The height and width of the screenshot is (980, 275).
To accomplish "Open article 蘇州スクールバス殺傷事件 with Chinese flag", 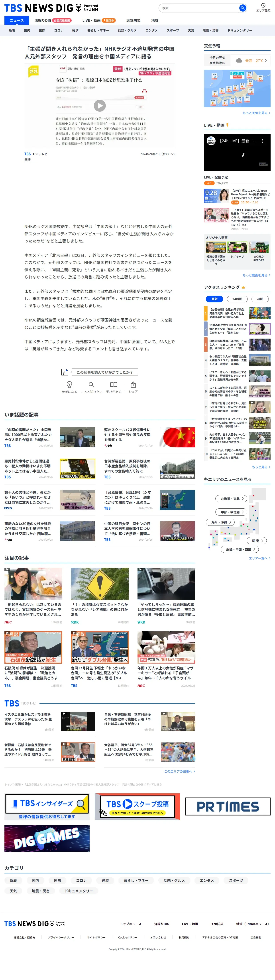I will [x=150, y=437].
